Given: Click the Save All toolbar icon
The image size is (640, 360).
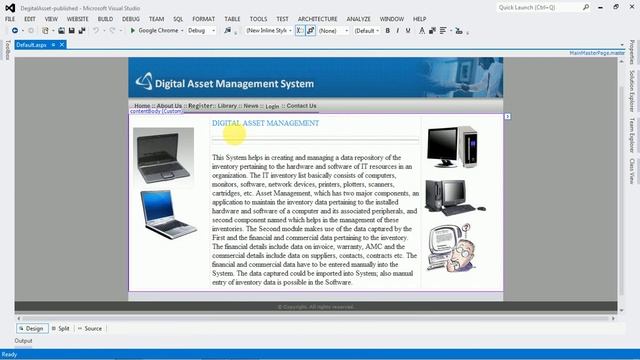Looking at the screenshot, I should pos(82,31).
